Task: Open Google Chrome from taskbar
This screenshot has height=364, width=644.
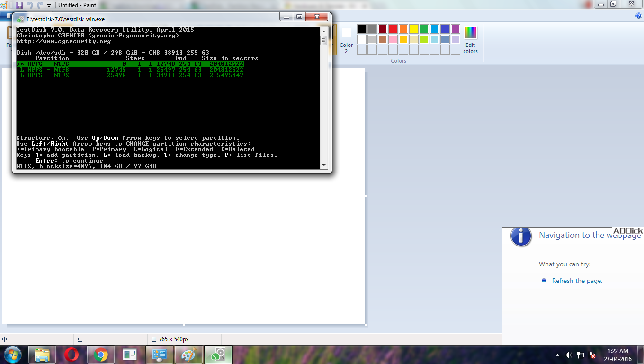Action: click(100, 355)
